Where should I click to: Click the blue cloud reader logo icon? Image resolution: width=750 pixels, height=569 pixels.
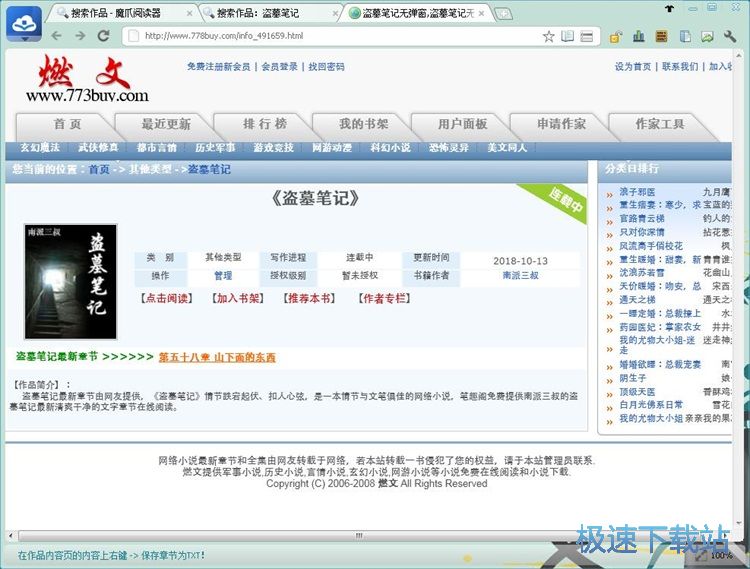(24, 24)
